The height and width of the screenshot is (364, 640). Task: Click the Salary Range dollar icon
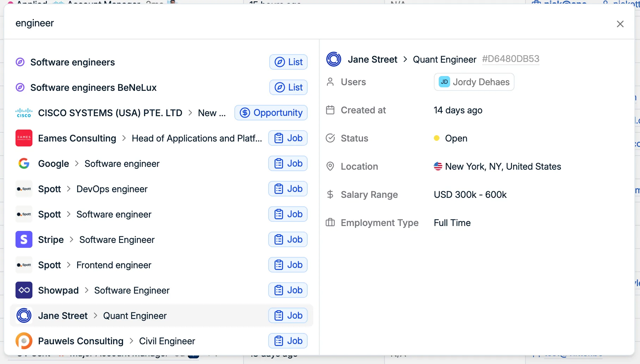[x=330, y=194]
